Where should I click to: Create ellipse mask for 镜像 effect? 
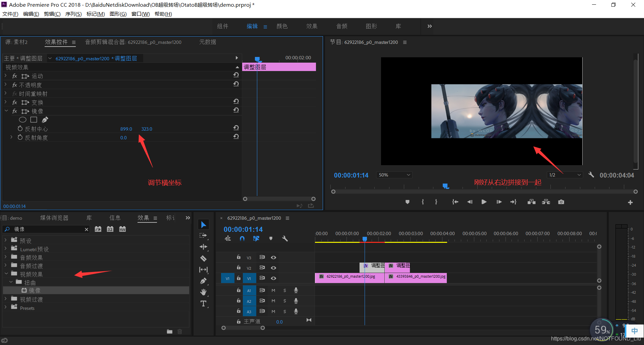22,120
